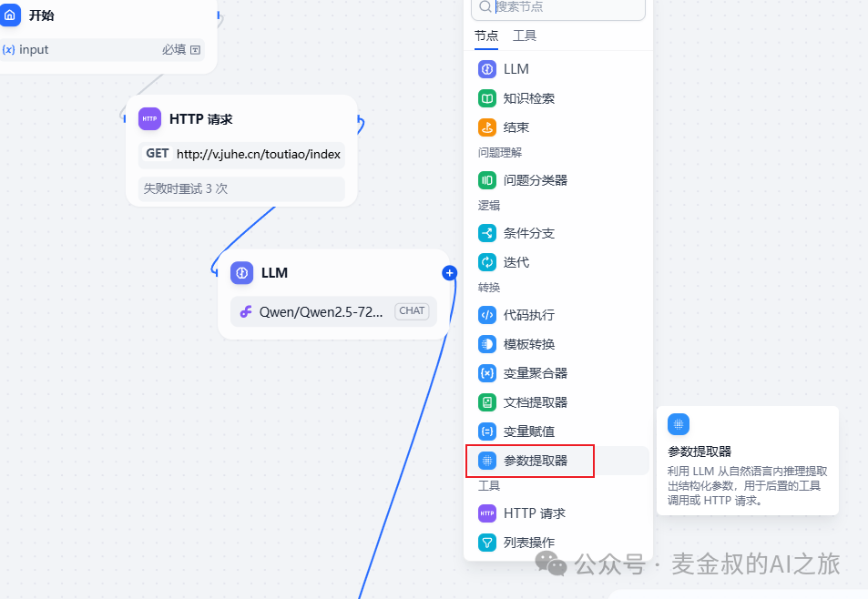Click the 模板转换 label text
Image resolution: width=868 pixels, height=599 pixels.
click(529, 345)
